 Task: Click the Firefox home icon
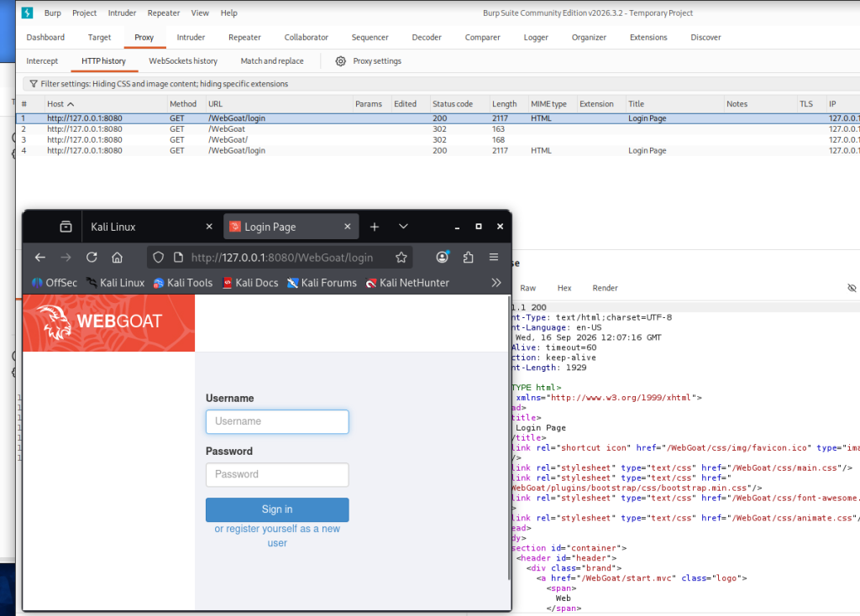coord(118,257)
